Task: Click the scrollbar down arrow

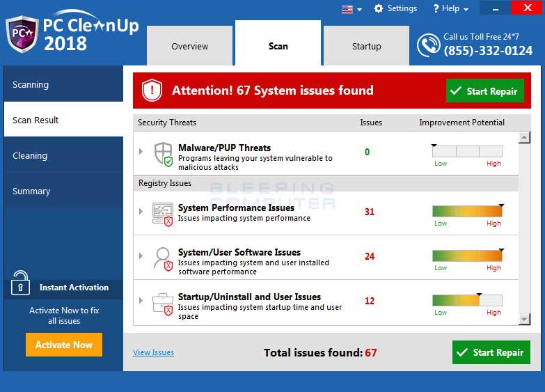Action: pos(524,319)
